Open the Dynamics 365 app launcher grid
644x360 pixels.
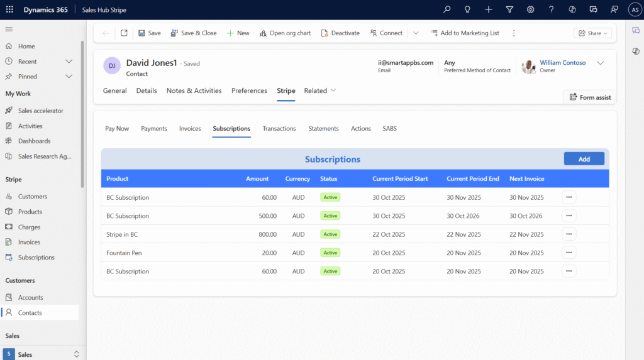coord(9,9)
